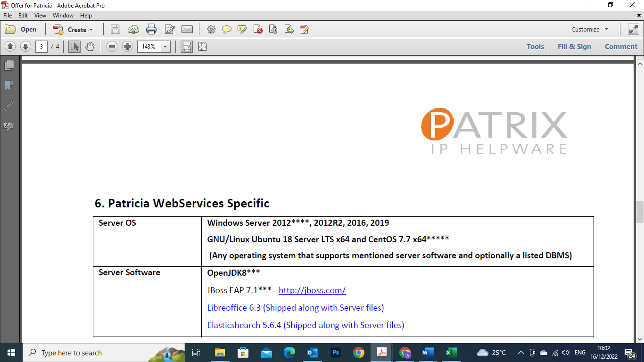Click the 'Server Software' table cell
The height and width of the screenshot is (362, 644).
pos(147,302)
